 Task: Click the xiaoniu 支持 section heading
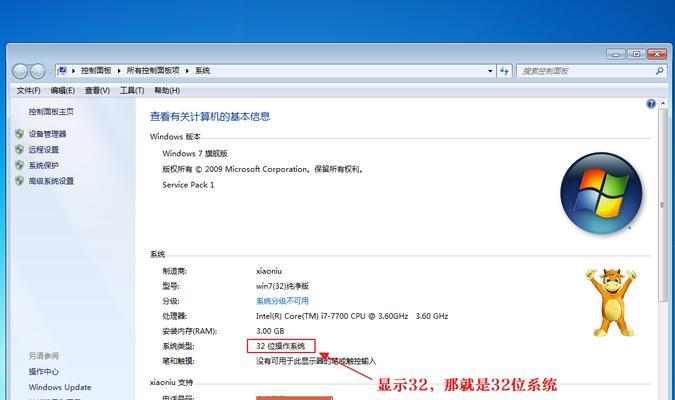[171, 382]
